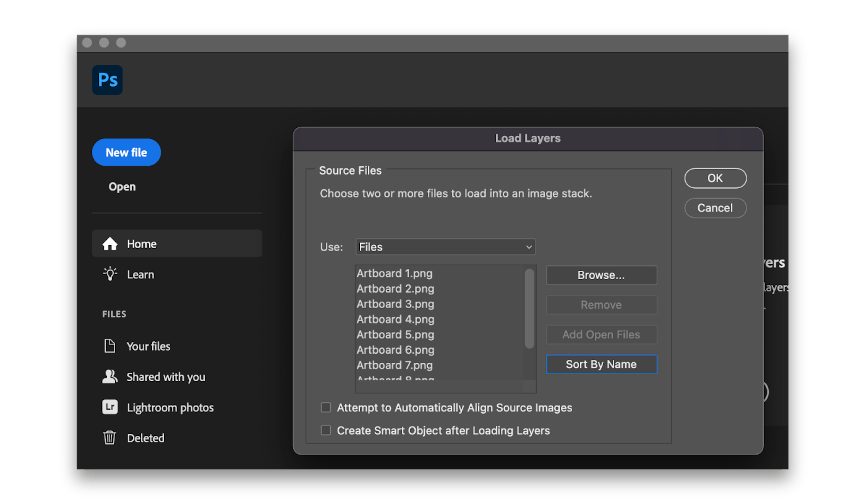The image size is (864, 504).
Task: Click the chevron arrow on Use dropdown
Action: [529, 247]
